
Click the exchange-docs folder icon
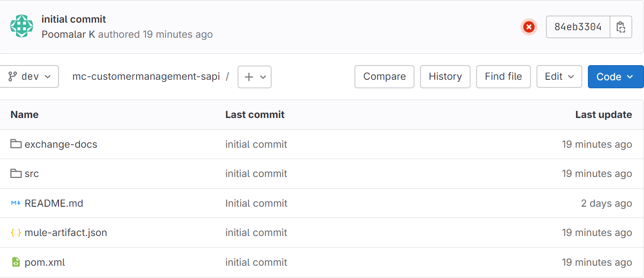pos(16,144)
